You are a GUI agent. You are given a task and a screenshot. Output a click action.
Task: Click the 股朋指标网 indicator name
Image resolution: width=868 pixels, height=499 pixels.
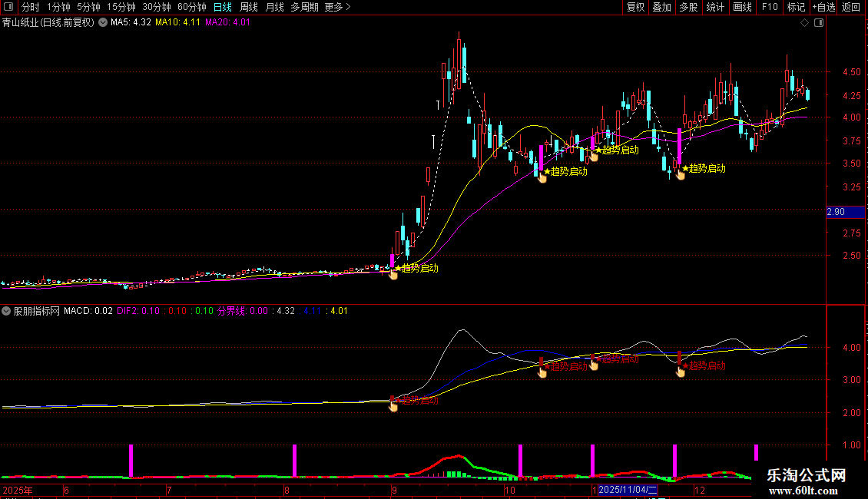(x=37, y=311)
